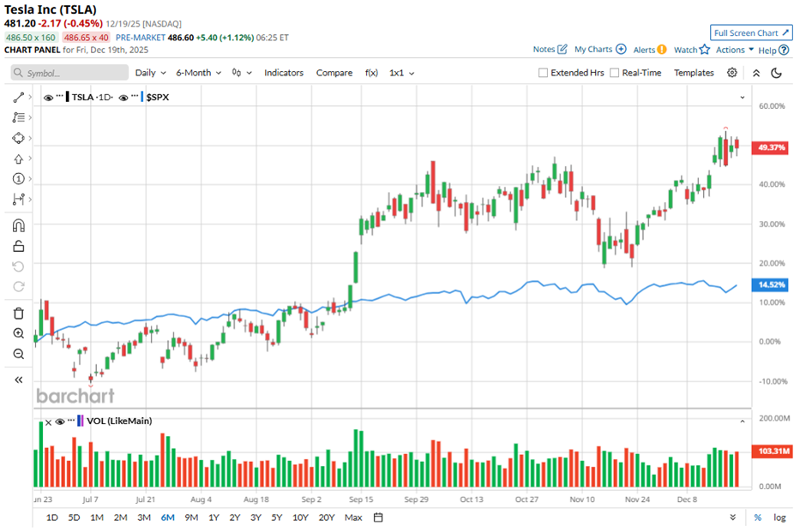The image size is (806, 532).
Task: Zoom out with the magnifier minus icon
Action: 18,354
